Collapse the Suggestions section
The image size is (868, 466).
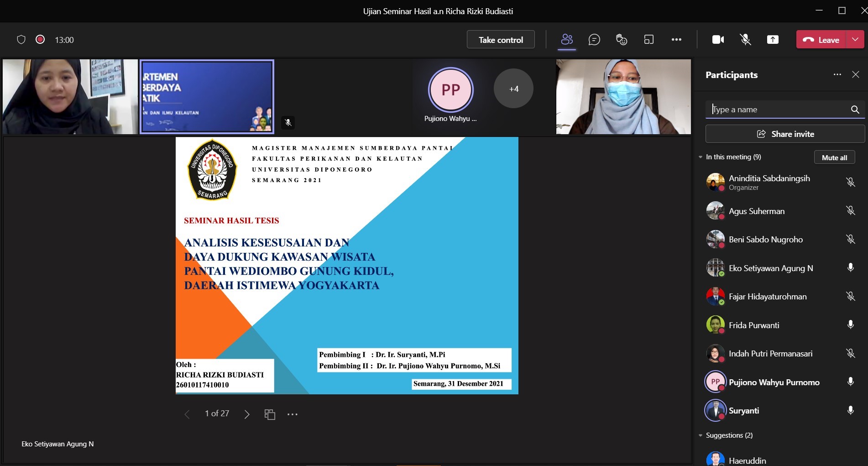point(701,435)
